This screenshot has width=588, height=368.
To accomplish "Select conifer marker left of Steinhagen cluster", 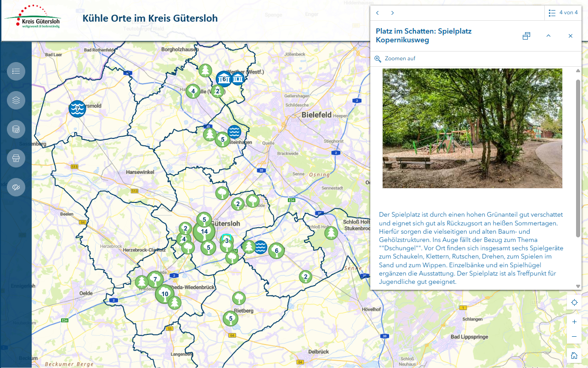I will click(x=210, y=135).
